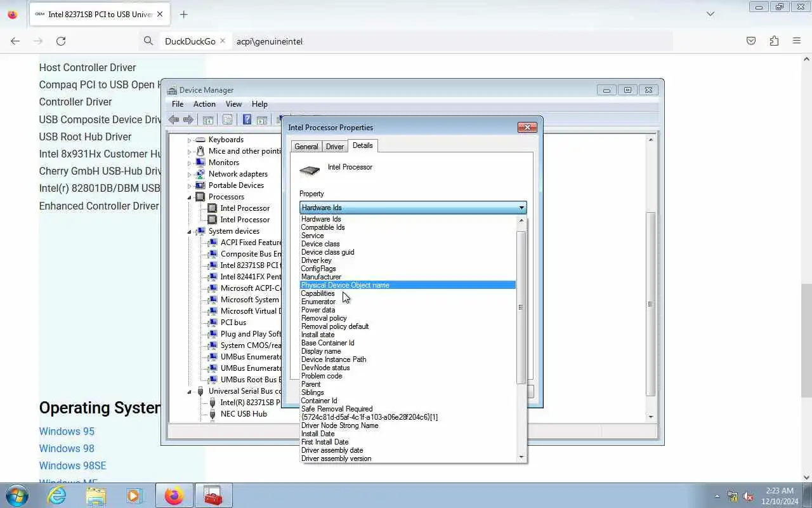The width and height of the screenshot is (812, 508).
Task: Click the taskbar clock showing 2:23 AM
Action: tap(780, 495)
